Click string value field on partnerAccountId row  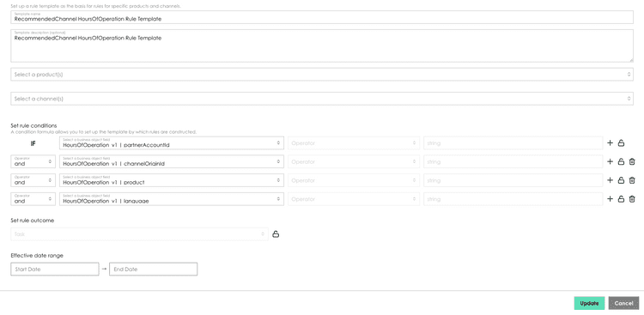click(x=513, y=143)
